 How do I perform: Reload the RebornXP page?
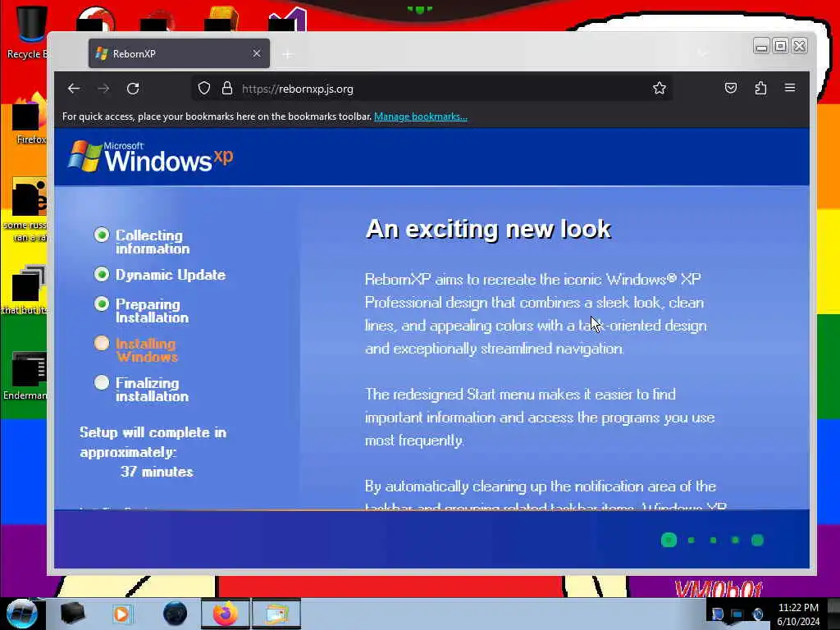(x=133, y=89)
